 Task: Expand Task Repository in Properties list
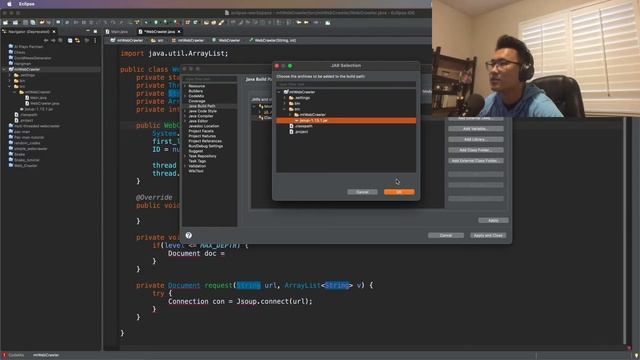tap(185, 156)
